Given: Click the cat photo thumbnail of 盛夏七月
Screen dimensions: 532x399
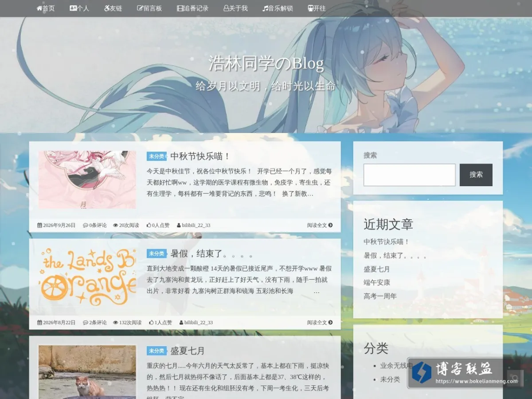Looking at the screenshot, I should [87, 372].
